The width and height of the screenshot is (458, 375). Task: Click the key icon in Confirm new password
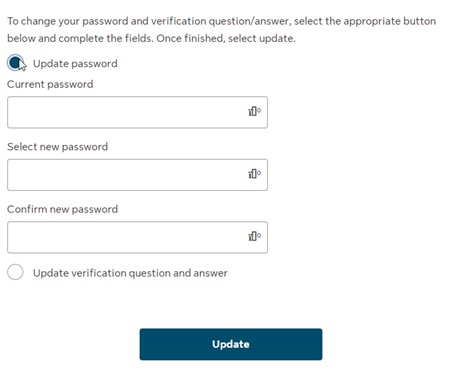coord(254,236)
